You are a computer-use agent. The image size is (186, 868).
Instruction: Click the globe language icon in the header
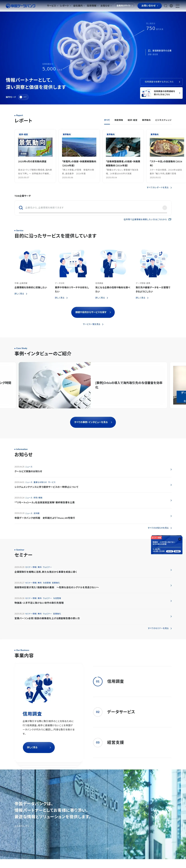click(171, 6)
